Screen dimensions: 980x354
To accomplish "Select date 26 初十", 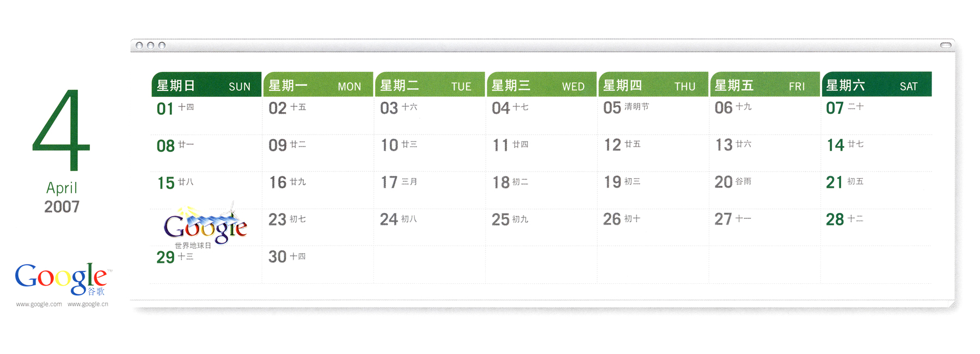I will point(622,218).
